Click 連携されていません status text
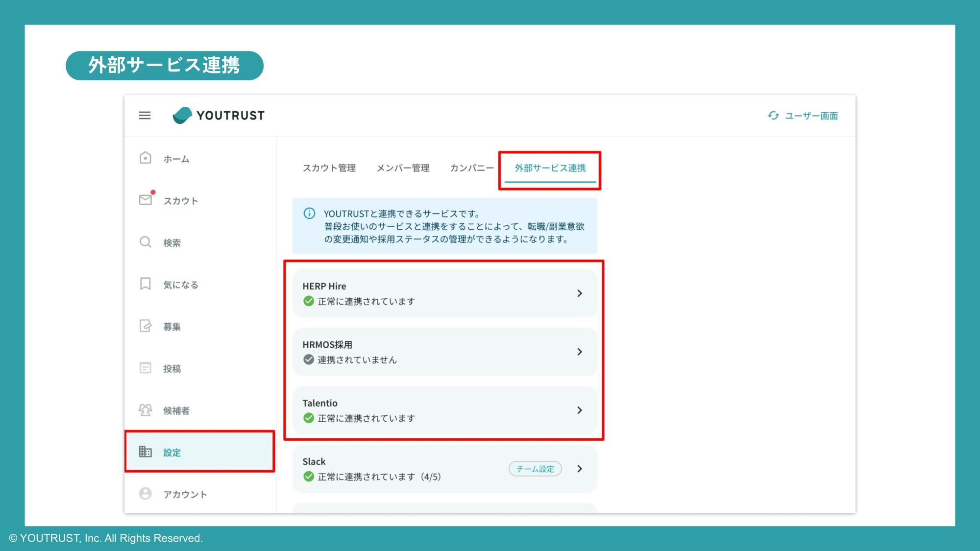This screenshot has height=551, width=980. click(x=357, y=360)
